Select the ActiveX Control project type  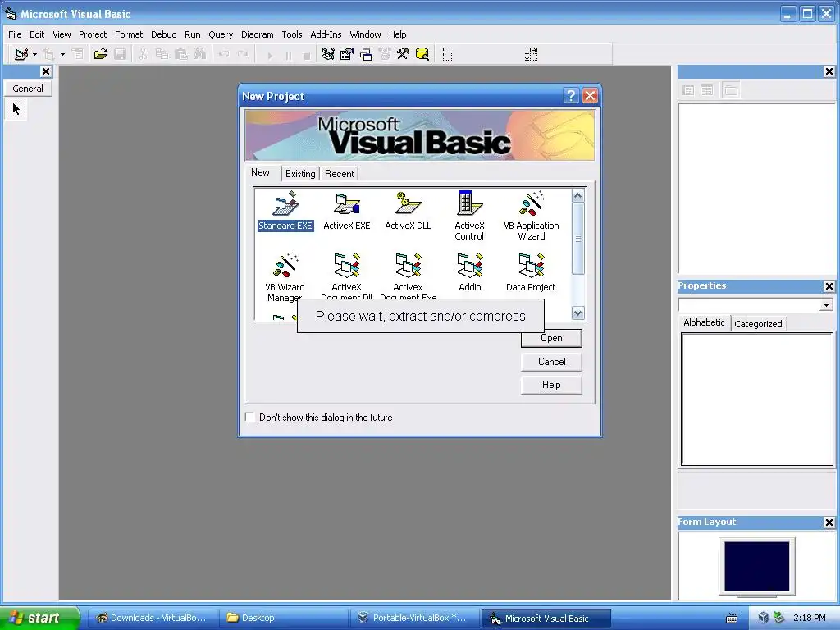tap(469, 216)
